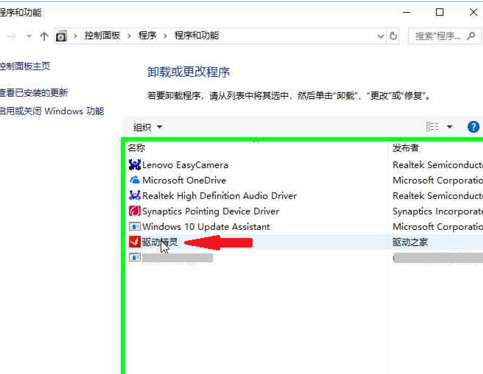Click the Lenovo EasyCamera program icon

(135, 165)
